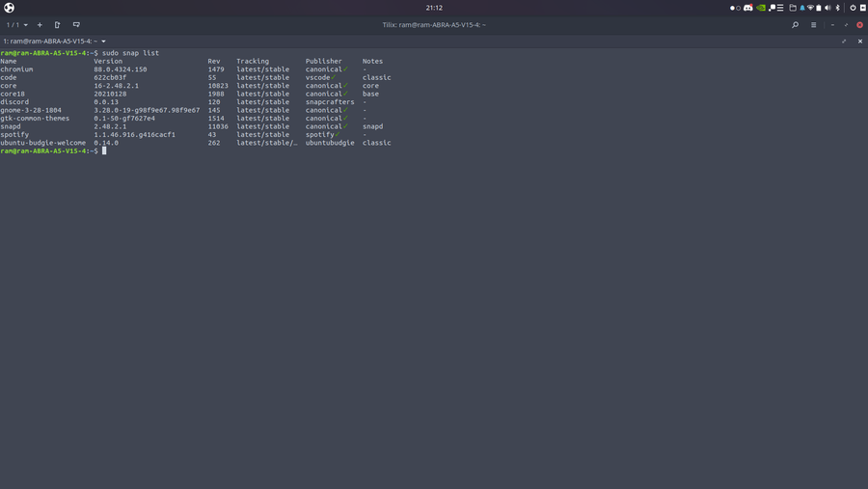This screenshot has width=868, height=489.
Task: Open the panel applet left of the list icon
Action: (772, 8)
